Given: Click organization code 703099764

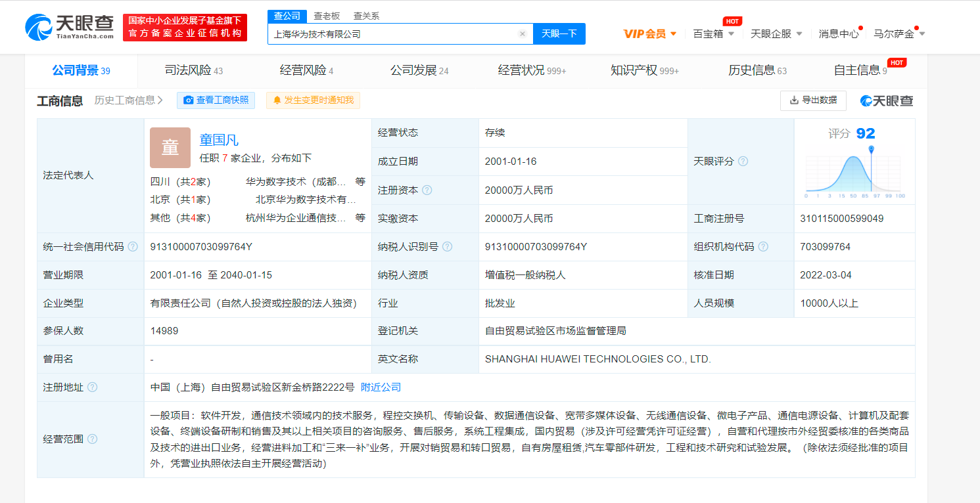Looking at the screenshot, I should click(825, 246).
